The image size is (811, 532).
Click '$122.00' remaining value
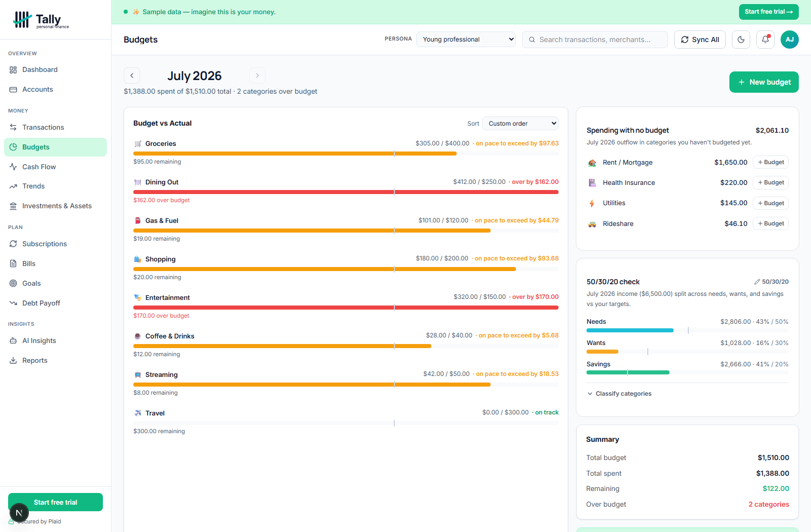pyautogui.click(x=776, y=489)
